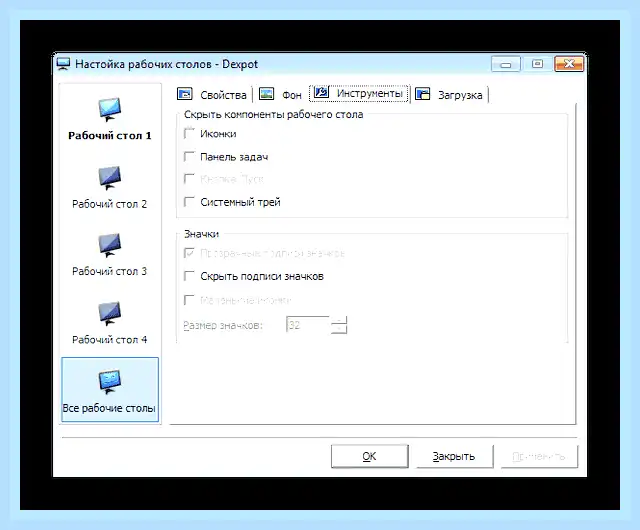Image resolution: width=640 pixels, height=530 pixels.
Task: Toggle the greyed checkbox above Размер значков
Action: click(189, 300)
